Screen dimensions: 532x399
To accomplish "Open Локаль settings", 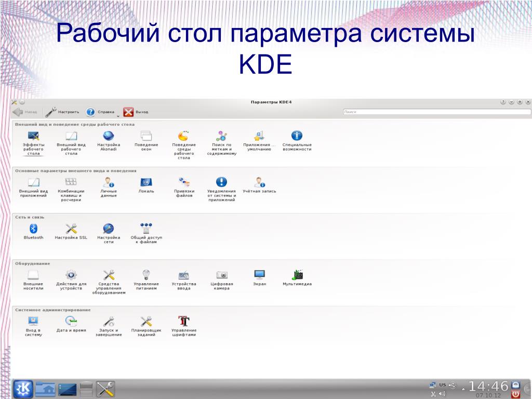I will click(x=146, y=185).
